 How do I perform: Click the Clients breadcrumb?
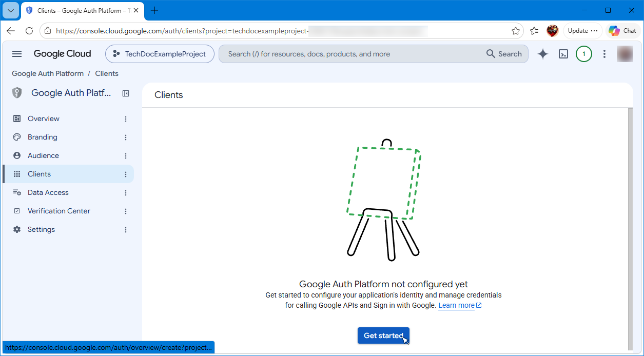coord(107,73)
